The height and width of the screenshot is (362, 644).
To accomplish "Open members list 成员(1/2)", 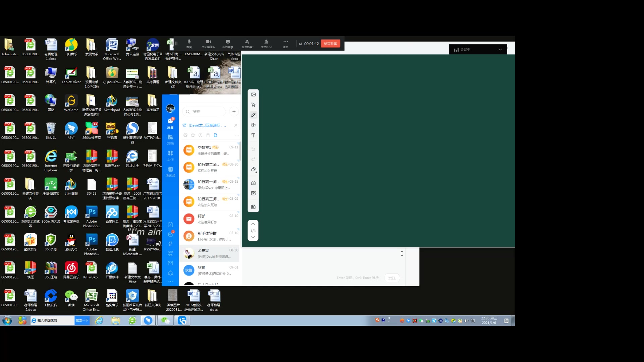I will click(266, 44).
